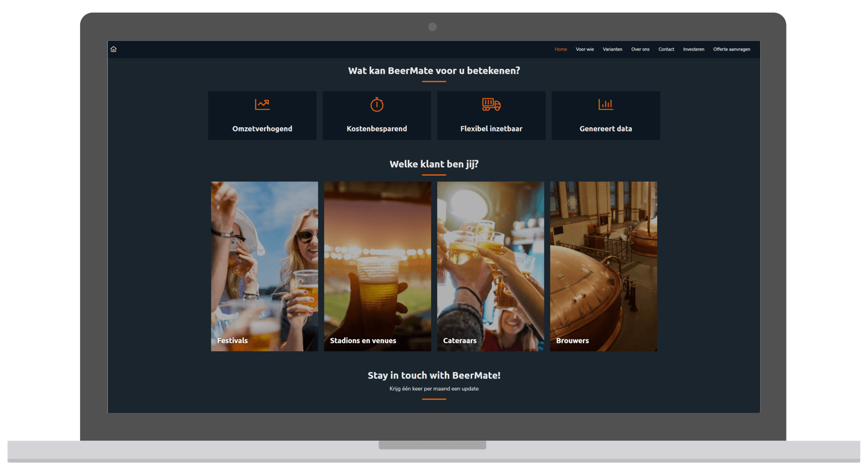868x475 pixels.
Task: Go to Varianten in the navigation
Action: click(x=612, y=49)
